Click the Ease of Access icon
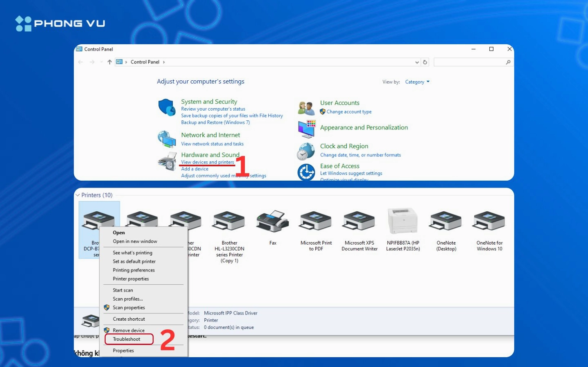This screenshot has width=588, height=367. (306, 172)
